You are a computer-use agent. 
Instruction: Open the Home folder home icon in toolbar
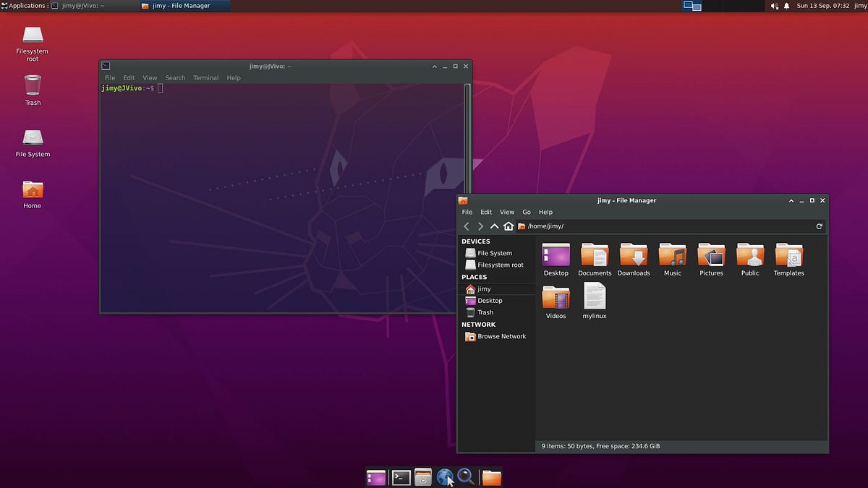click(x=509, y=226)
